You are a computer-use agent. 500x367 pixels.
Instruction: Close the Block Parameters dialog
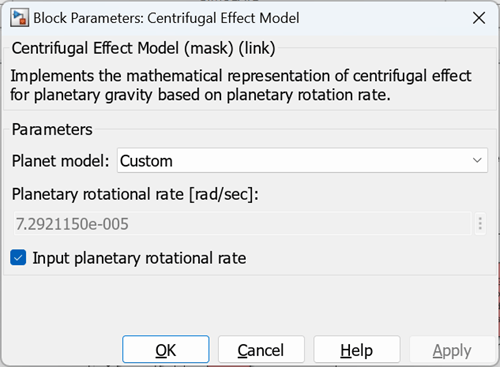tap(479, 18)
